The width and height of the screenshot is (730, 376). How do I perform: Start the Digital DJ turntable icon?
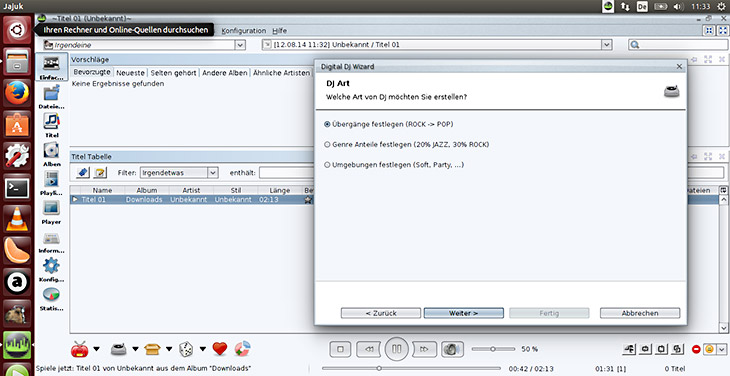(120, 349)
